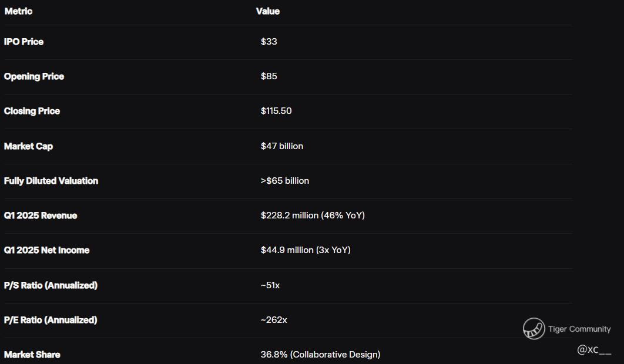Click the $115.50 closing price value
Screen dimensions: 624x364
(276, 110)
